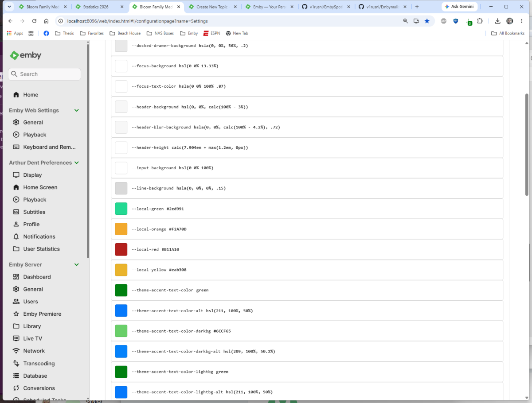
Task: Go back in Chrome
Action: point(10,21)
